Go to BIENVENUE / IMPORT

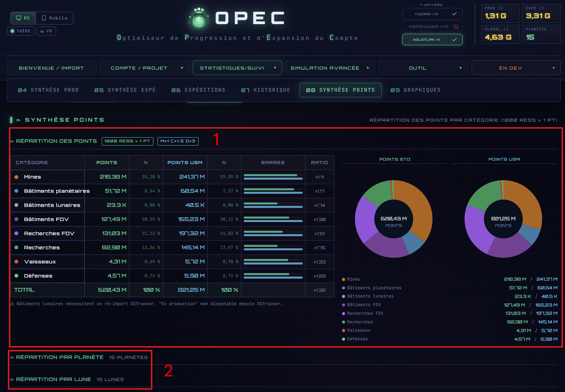51,68
